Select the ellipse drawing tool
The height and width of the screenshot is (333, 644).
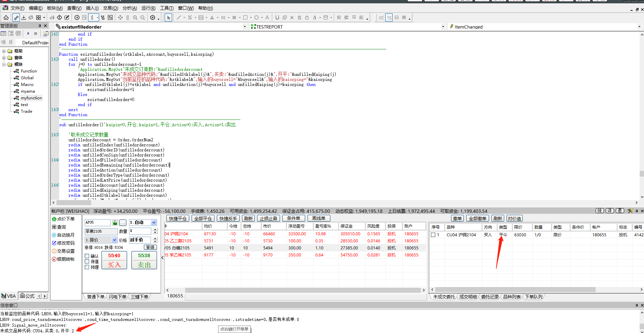[x=256, y=17]
